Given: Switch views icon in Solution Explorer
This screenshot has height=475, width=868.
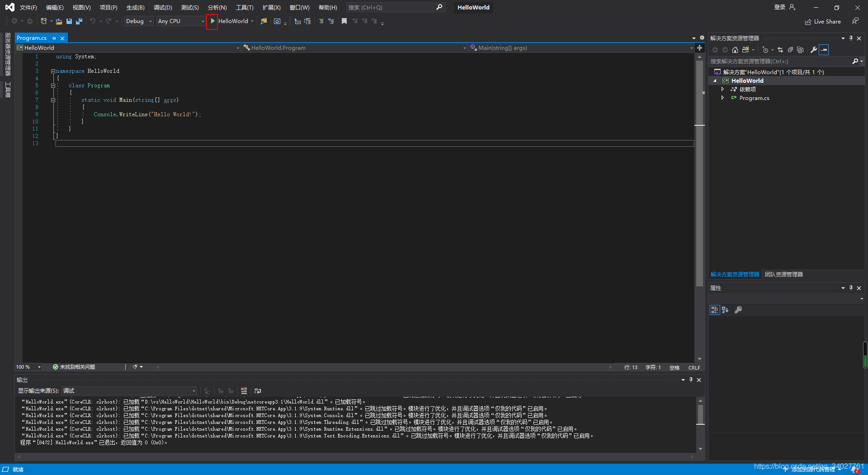Looking at the screenshot, I should (745, 50).
